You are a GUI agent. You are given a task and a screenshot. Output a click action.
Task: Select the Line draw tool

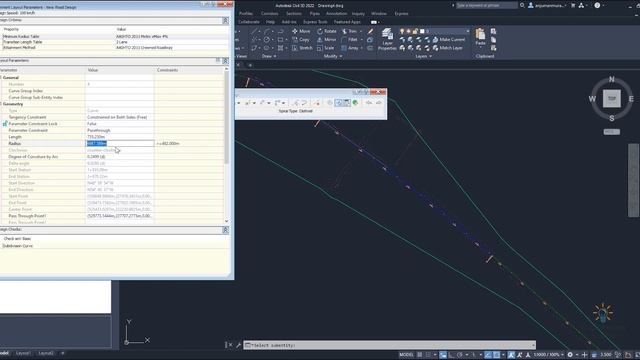point(254,31)
